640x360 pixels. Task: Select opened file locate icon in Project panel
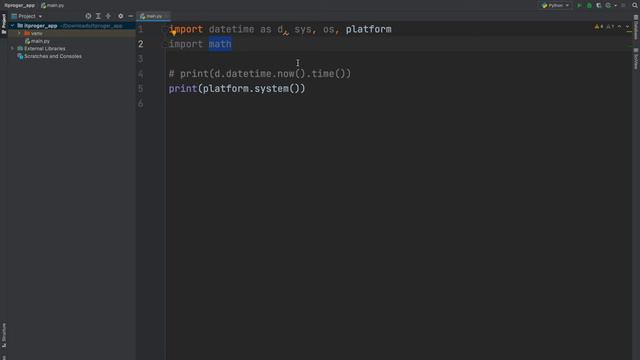tap(88, 16)
